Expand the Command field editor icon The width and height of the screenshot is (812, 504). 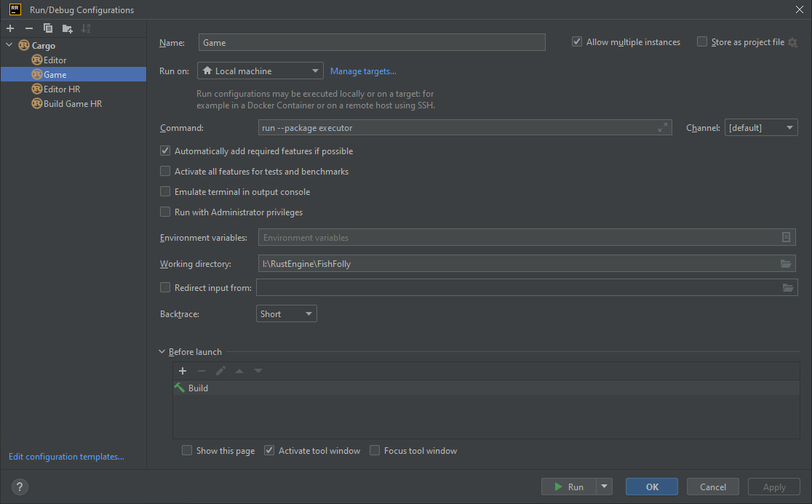pyautogui.click(x=662, y=128)
